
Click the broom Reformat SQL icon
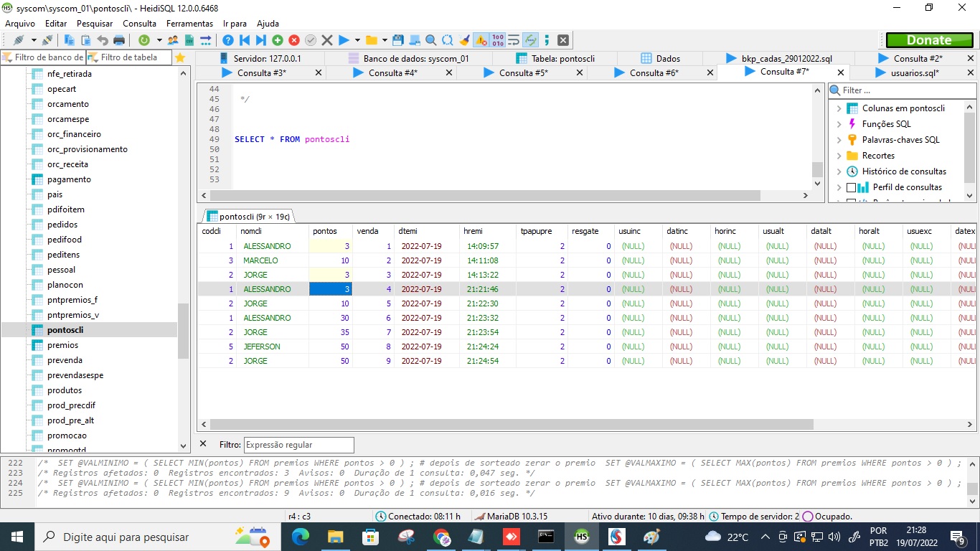coord(464,40)
